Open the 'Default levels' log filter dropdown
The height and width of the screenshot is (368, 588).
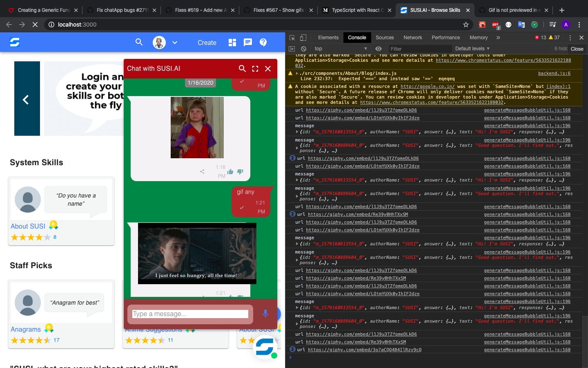coord(472,49)
